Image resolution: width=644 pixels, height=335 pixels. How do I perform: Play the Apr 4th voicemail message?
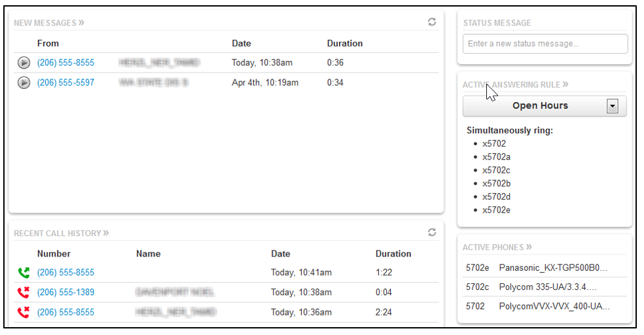(24, 83)
